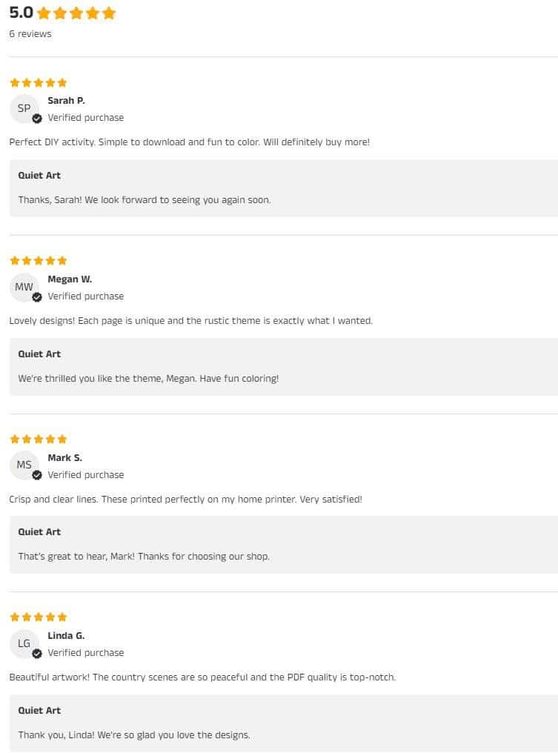Select the SP avatar circle for Sarah P.

coord(24,108)
